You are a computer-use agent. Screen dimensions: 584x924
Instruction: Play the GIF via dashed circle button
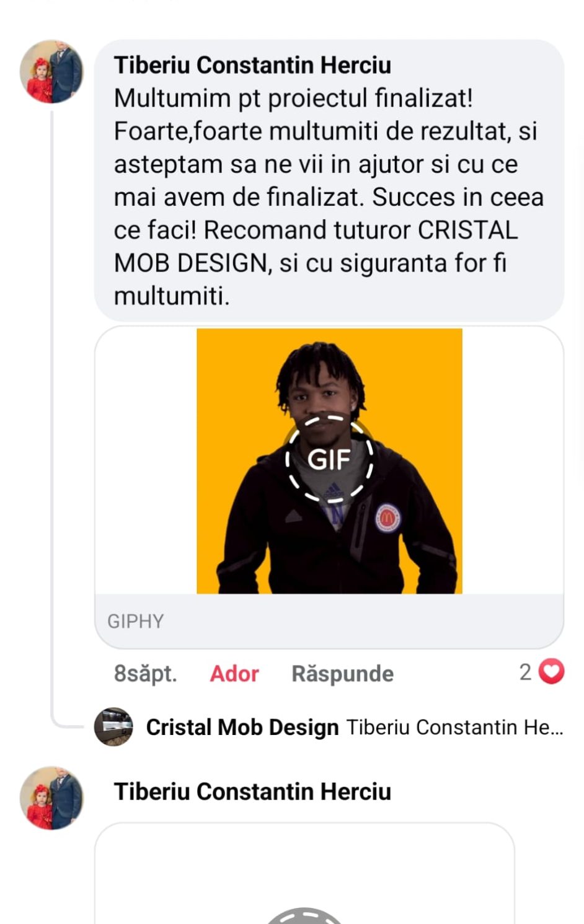pos(329,459)
